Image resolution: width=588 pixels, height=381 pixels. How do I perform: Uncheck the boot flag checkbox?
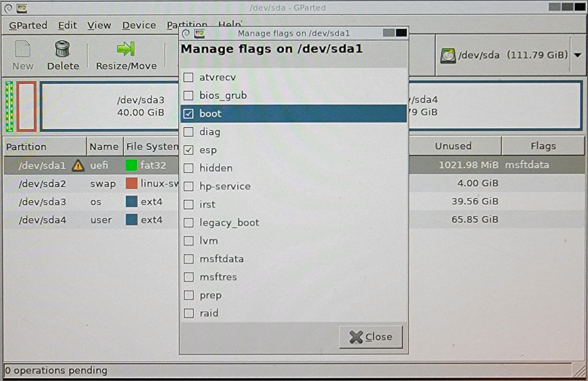tap(188, 114)
